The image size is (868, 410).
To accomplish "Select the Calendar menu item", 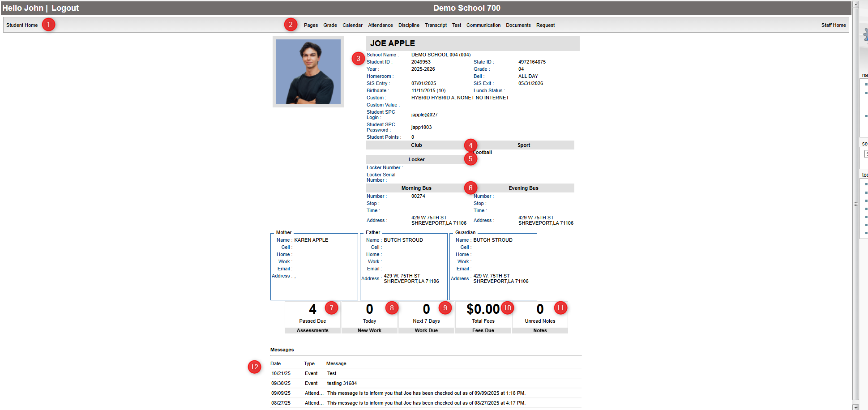I will click(x=352, y=25).
